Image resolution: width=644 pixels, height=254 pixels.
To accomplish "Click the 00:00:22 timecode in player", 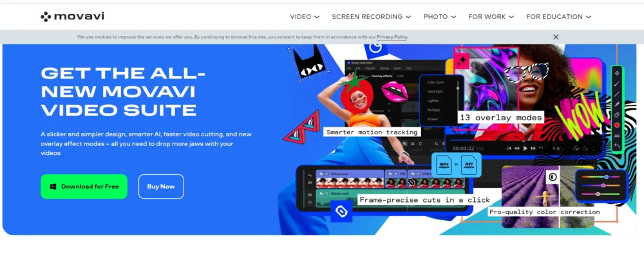I will (463, 149).
